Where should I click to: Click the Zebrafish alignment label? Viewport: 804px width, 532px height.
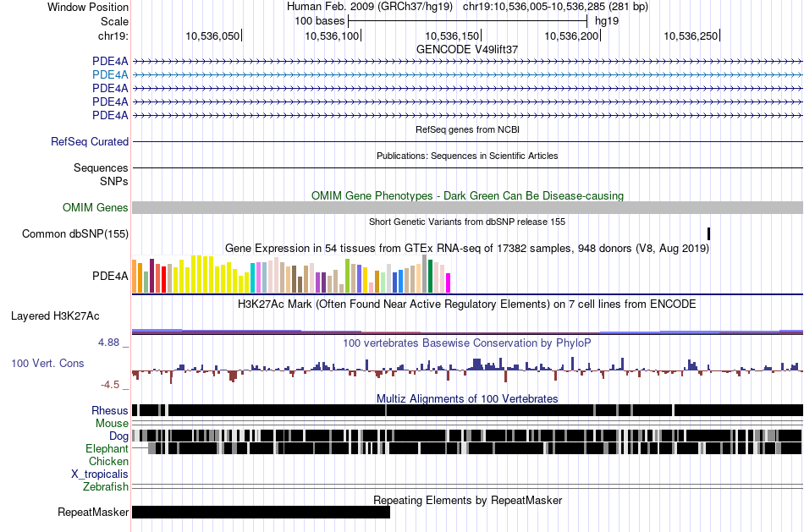coord(106,487)
